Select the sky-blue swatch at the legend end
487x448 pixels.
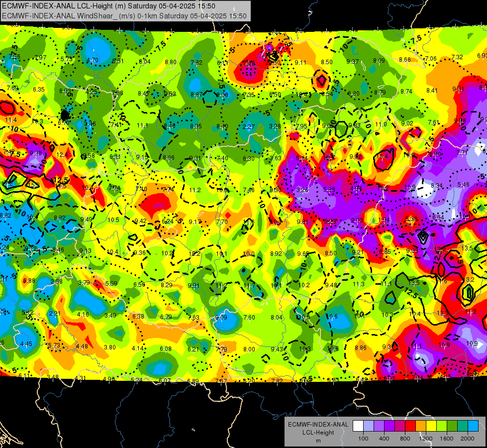click(x=473, y=426)
